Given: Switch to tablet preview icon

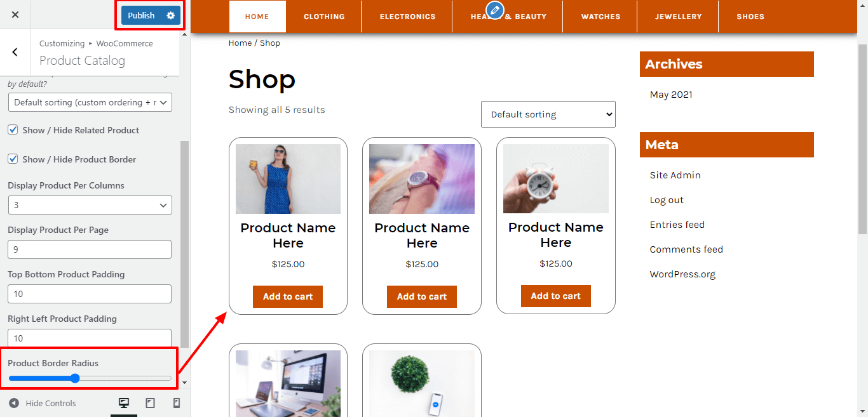Looking at the screenshot, I should point(151,403).
